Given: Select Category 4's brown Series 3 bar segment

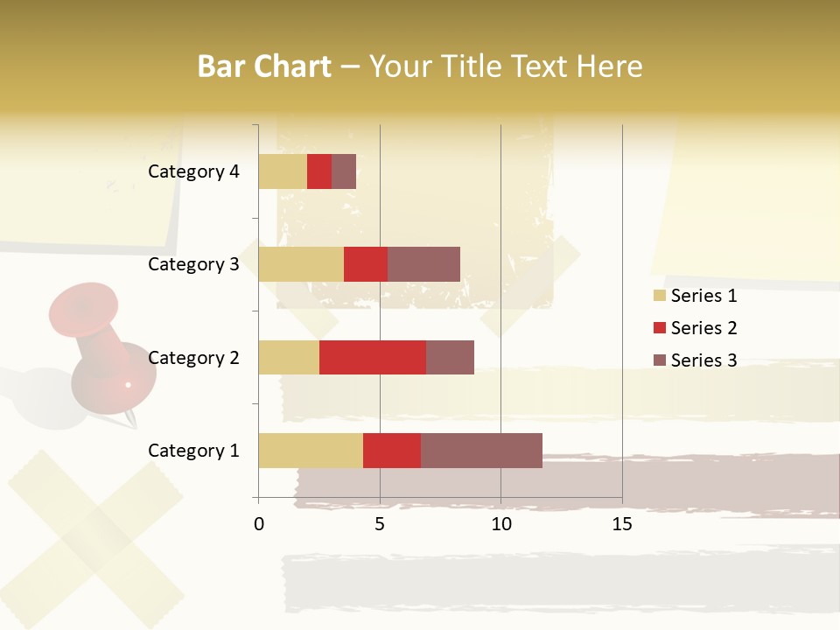Looking at the screenshot, I should 344,171.
